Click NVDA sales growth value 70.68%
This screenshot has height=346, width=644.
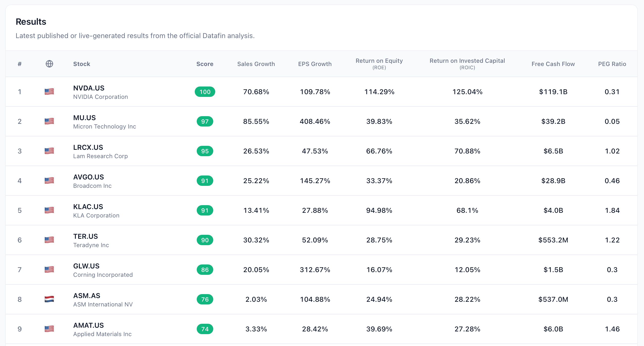256,92
